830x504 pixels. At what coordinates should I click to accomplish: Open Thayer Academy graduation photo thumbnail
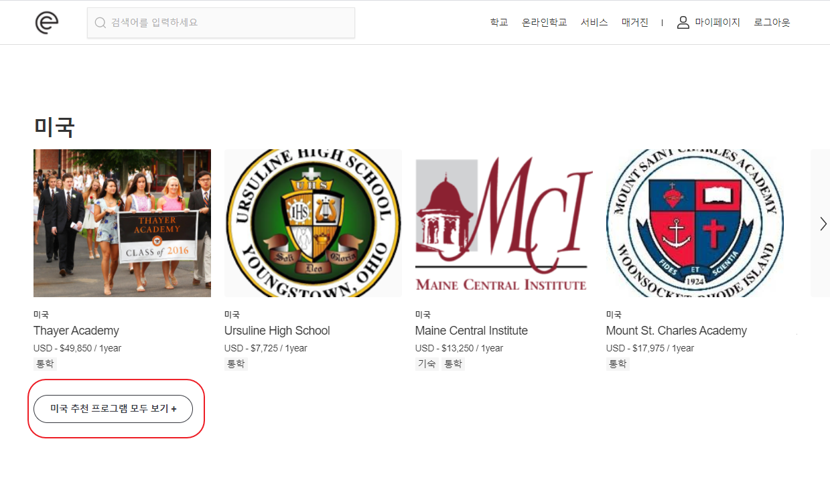[x=122, y=223]
